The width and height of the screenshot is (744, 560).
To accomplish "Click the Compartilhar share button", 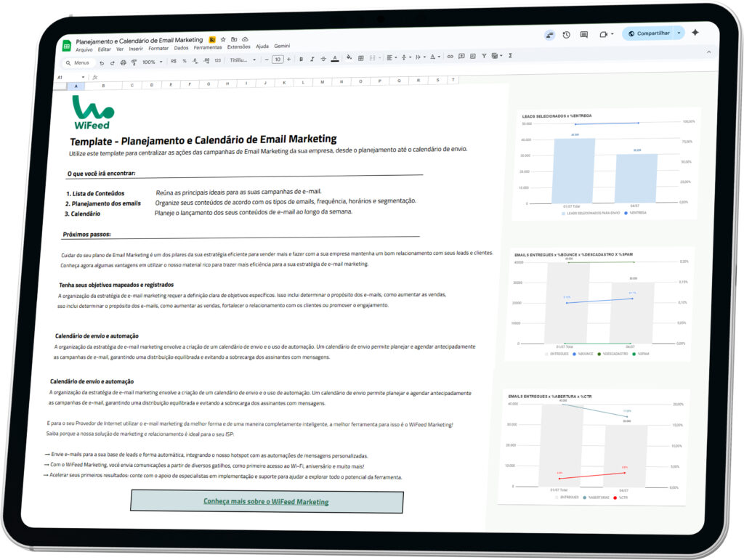I will pyautogui.click(x=649, y=33).
